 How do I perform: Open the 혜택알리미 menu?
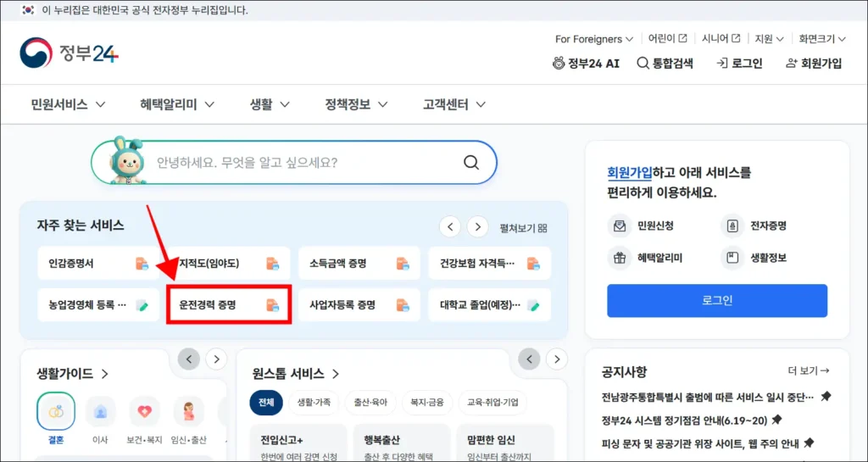[x=177, y=104]
